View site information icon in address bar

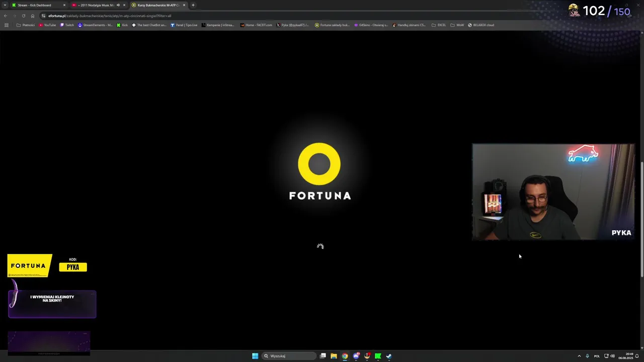pyautogui.click(x=44, y=16)
